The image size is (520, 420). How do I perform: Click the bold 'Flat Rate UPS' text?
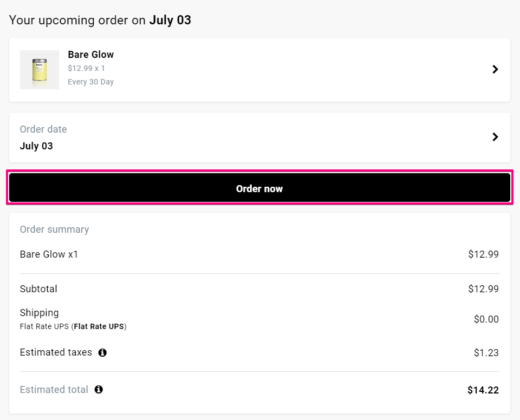click(x=99, y=326)
